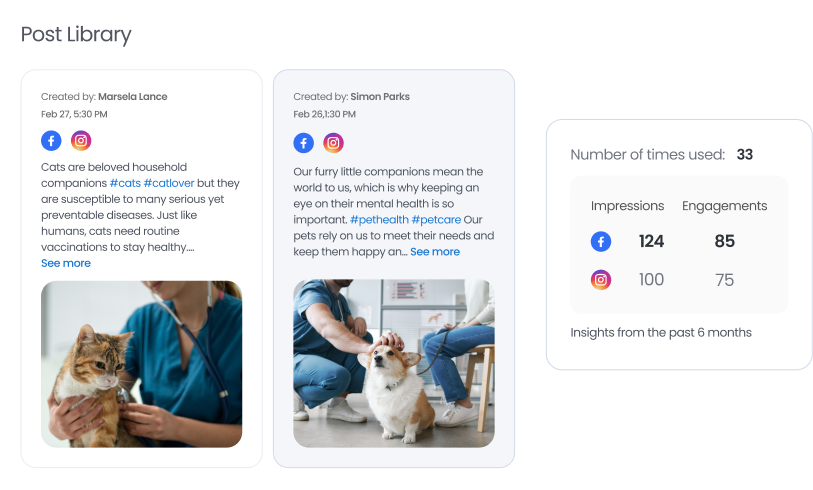The width and height of the screenshot is (813, 490).
Task: Click the Post Library heading
Action: (76, 35)
